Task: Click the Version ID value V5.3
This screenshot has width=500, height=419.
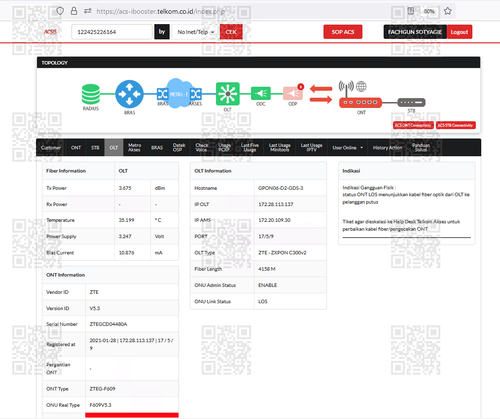Action: pos(95,308)
